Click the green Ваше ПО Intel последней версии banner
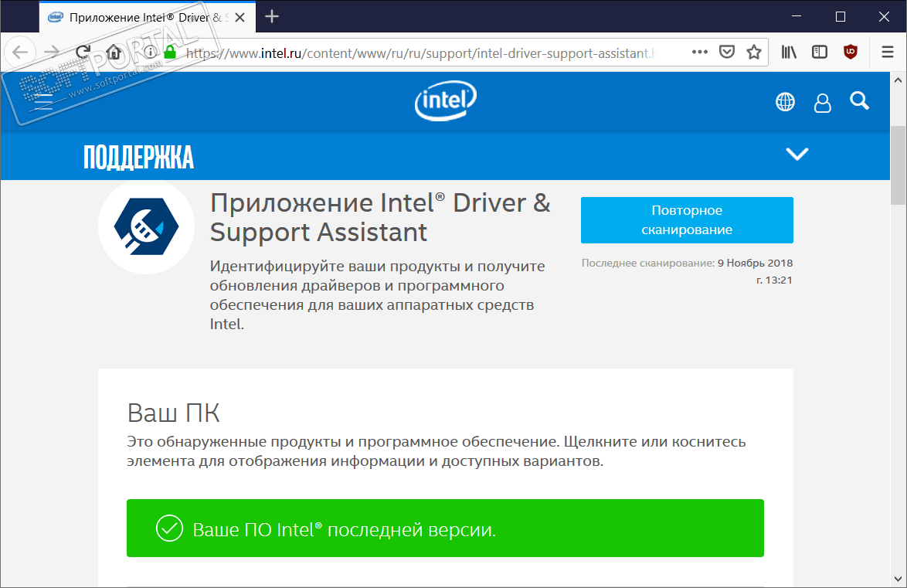Image resolution: width=907 pixels, height=588 pixels. [x=445, y=528]
